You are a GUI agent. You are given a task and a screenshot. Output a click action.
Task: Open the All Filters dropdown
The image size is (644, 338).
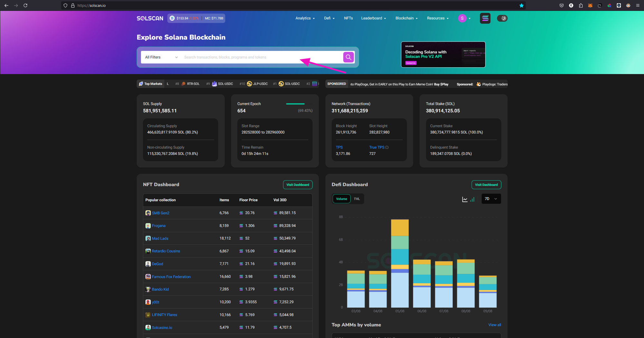(x=161, y=57)
